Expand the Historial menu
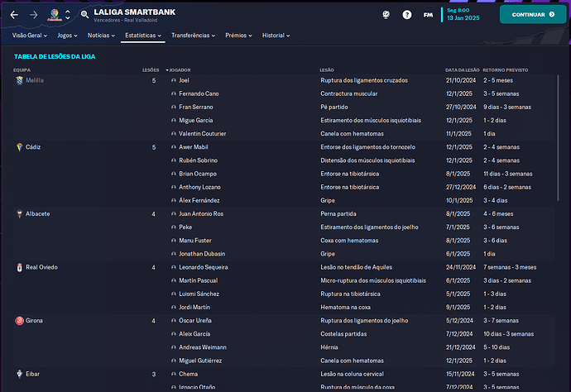 [x=276, y=36]
